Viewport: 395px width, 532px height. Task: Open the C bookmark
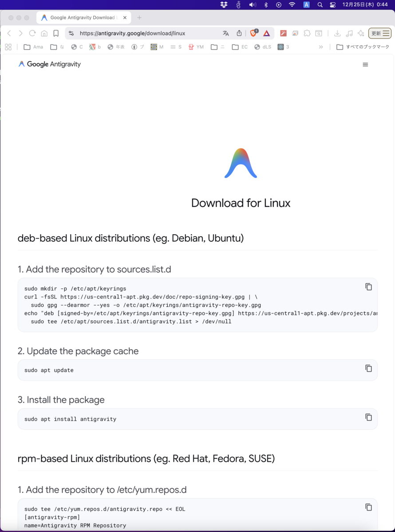click(77, 47)
